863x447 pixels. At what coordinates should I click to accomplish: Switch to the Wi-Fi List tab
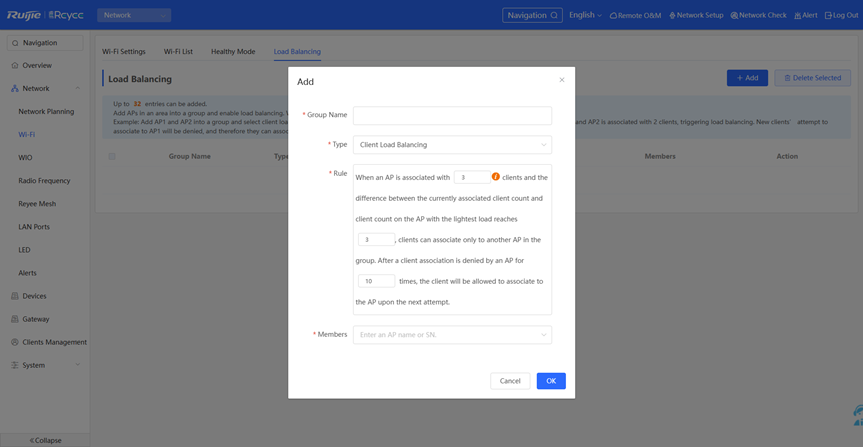178,52
